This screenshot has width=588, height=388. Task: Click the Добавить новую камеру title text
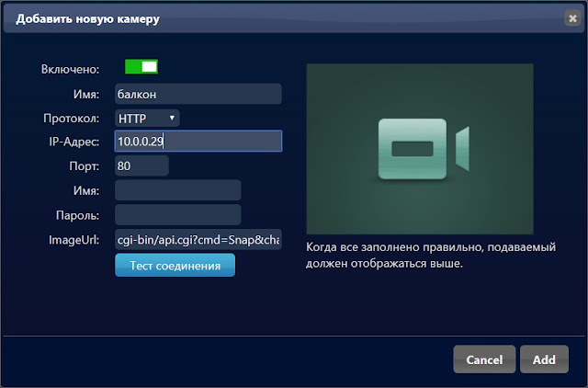point(88,18)
